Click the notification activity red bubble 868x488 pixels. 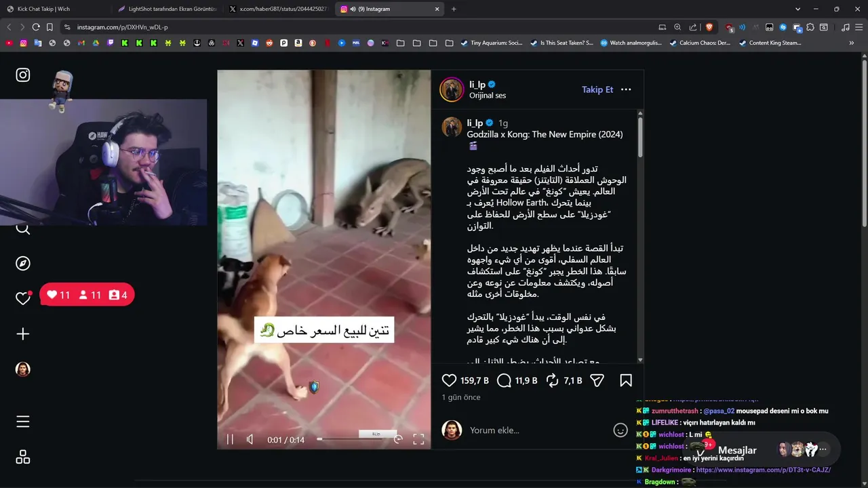click(87, 295)
